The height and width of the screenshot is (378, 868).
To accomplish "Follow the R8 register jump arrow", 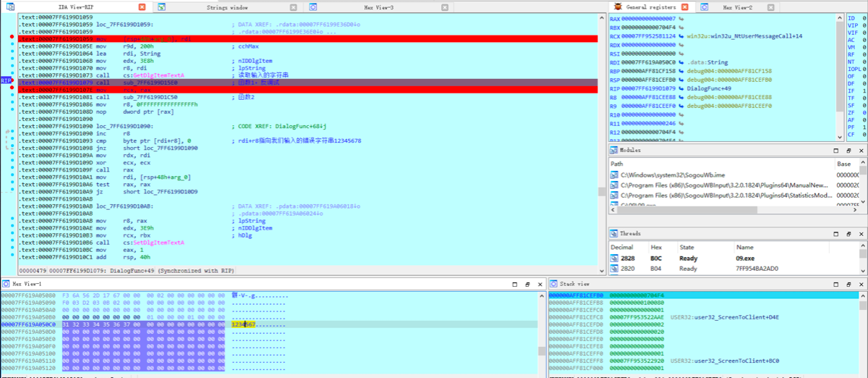I will tap(682, 97).
